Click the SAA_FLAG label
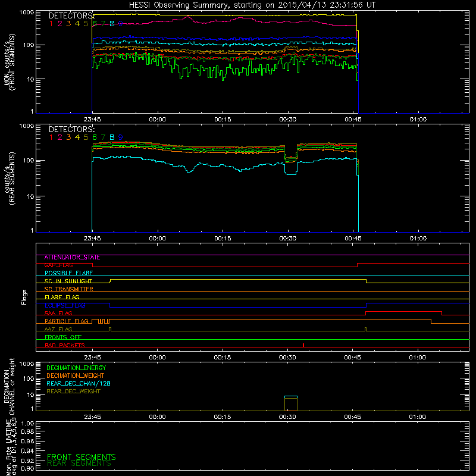The width and height of the screenshot is (476, 476). click(x=58, y=314)
